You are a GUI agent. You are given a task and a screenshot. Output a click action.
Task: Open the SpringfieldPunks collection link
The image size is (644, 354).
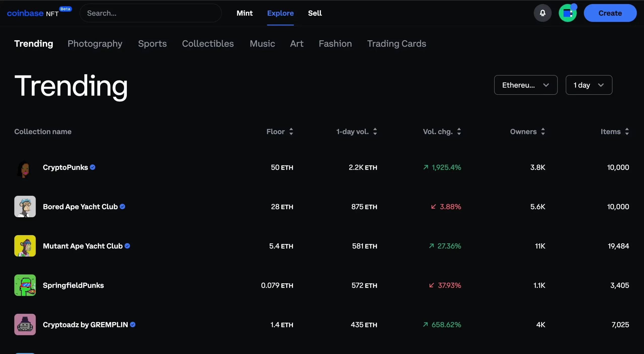coord(73,285)
